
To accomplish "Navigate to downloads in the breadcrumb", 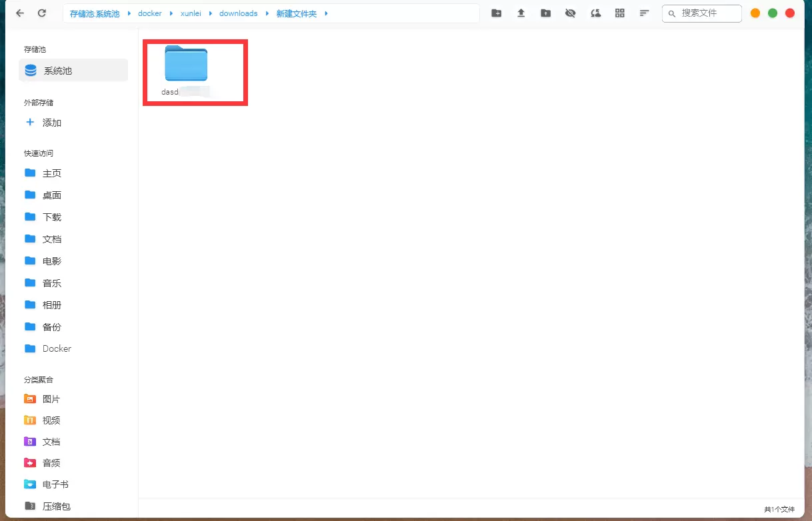I will tap(238, 13).
